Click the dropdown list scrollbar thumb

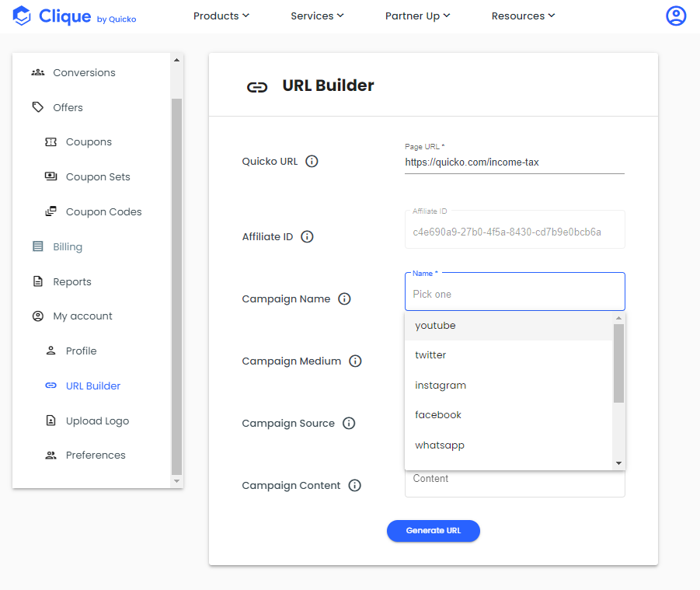pos(618,364)
